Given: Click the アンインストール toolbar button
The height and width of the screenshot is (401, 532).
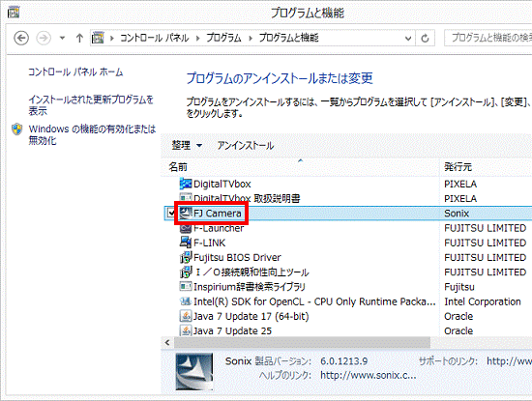Looking at the screenshot, I should (x=246, y=145).
